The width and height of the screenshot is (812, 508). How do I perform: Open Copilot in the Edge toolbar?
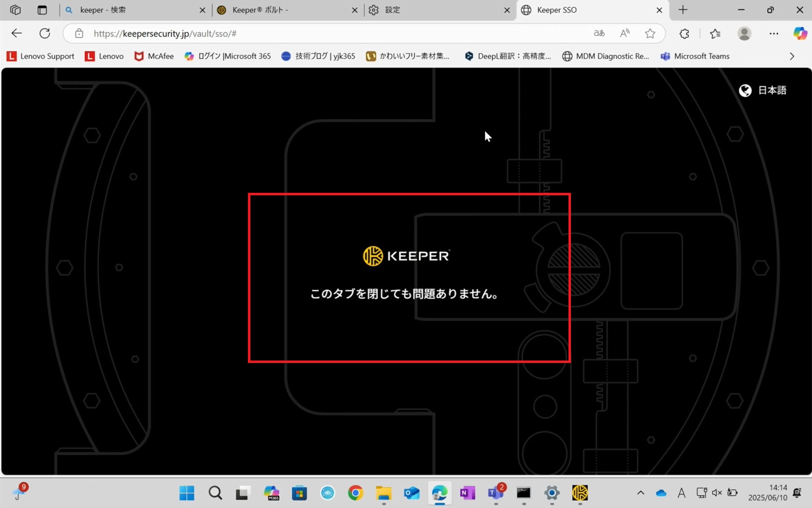tap(800, 33)
